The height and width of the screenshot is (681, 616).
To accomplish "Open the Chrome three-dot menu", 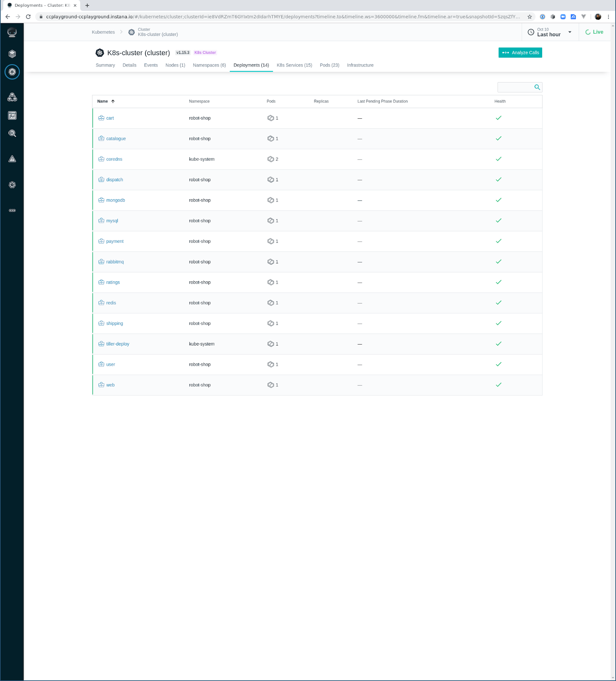I will point(608,17).
